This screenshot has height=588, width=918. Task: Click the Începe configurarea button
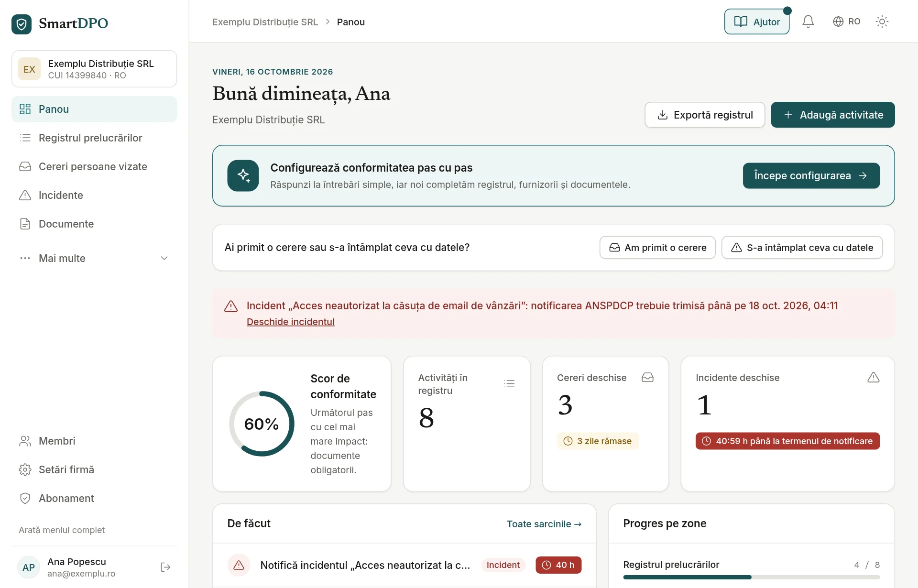point(811,175)
